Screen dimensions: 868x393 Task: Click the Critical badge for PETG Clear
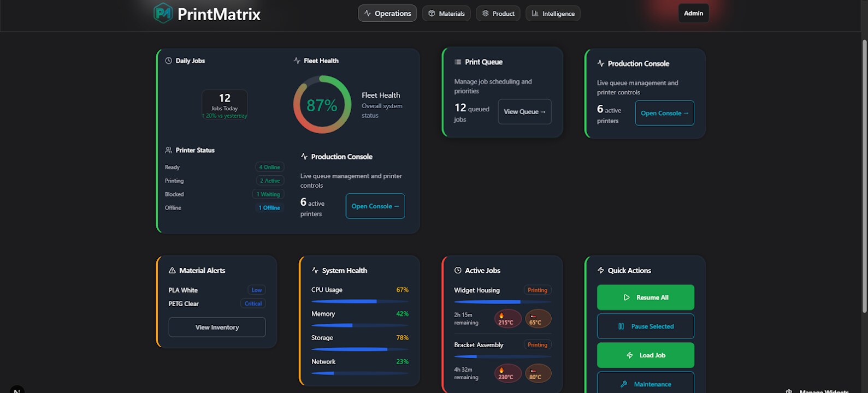tap(253, 303)
